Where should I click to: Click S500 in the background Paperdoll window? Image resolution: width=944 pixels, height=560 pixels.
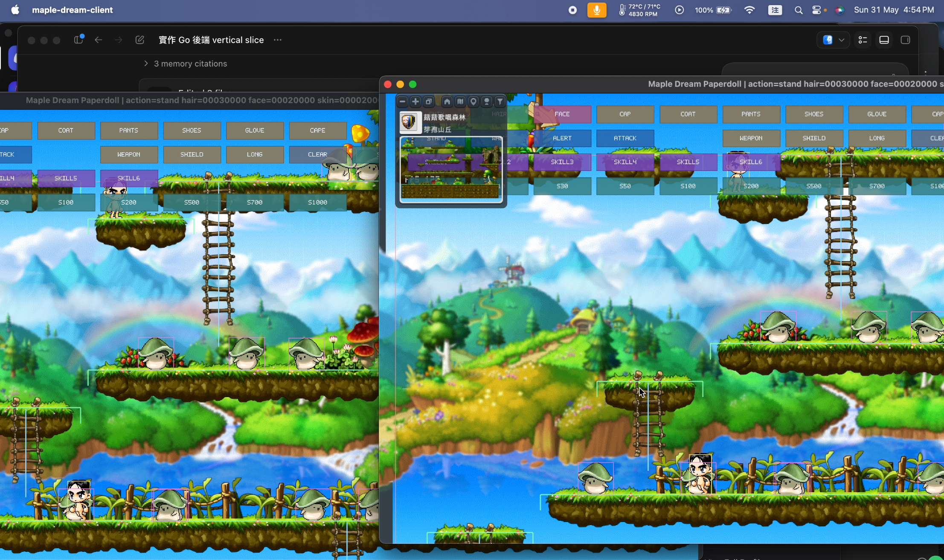click(192, 202)
